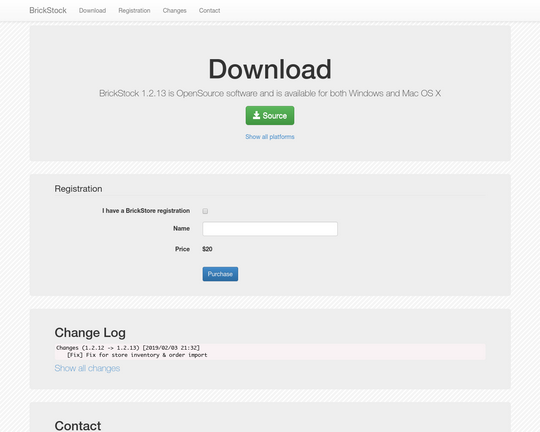
Task: Open the Show all changes link
Action: pyautogui.click(x=87, y=368)
